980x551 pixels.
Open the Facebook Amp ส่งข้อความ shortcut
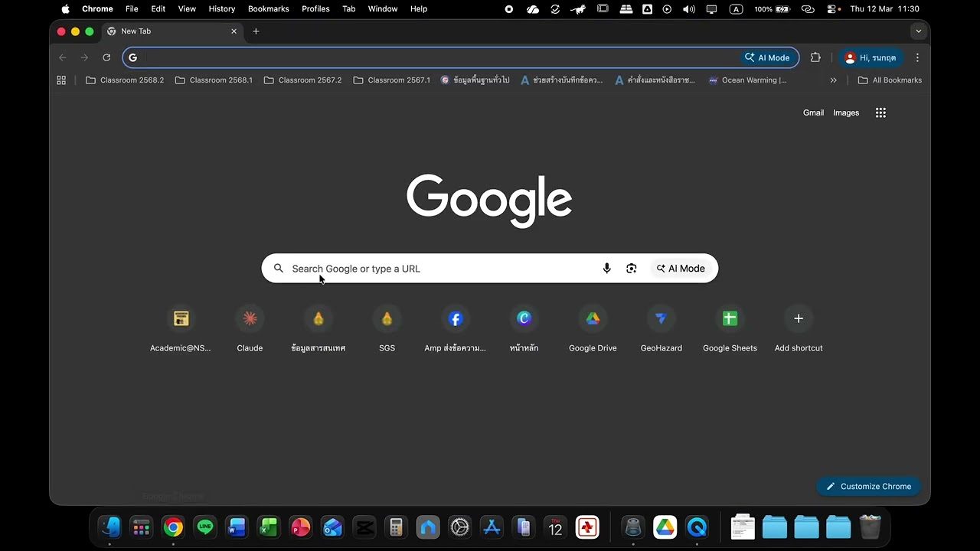[x=456, y=330]
